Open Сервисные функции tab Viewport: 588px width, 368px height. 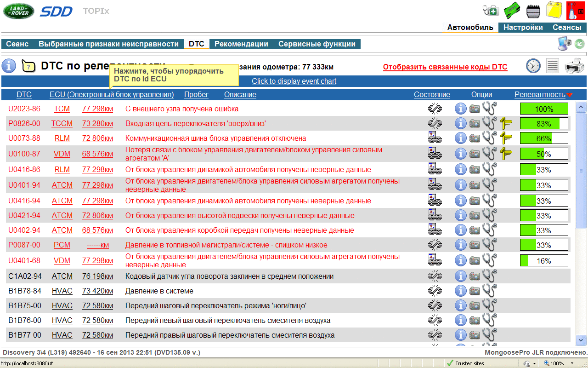coord(317,44)
